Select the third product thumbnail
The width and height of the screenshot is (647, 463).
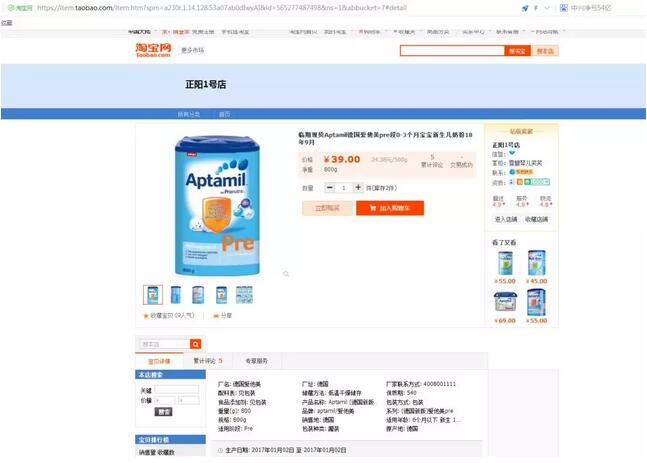point(198,295)
